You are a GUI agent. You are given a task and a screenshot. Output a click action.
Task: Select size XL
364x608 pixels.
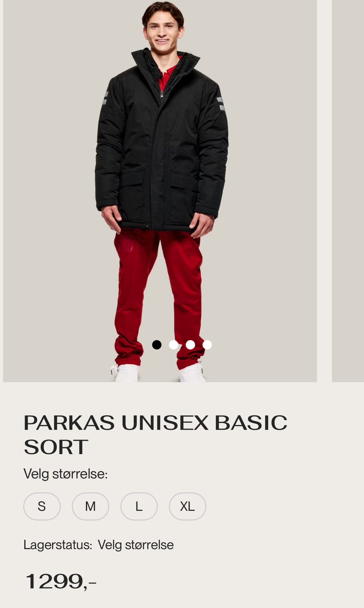coord(187,506)
